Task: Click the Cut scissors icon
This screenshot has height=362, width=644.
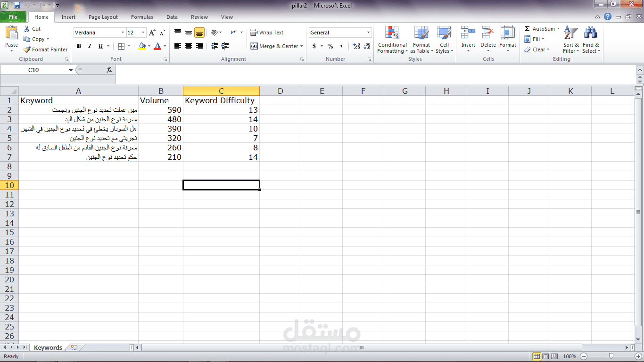Action: tap(26, 29)
